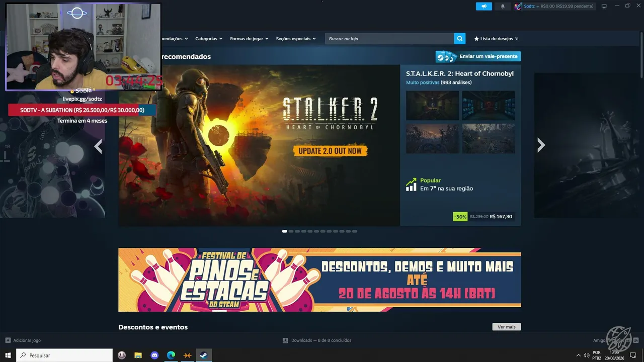Click the Popular chart icon

pos(411,185)
